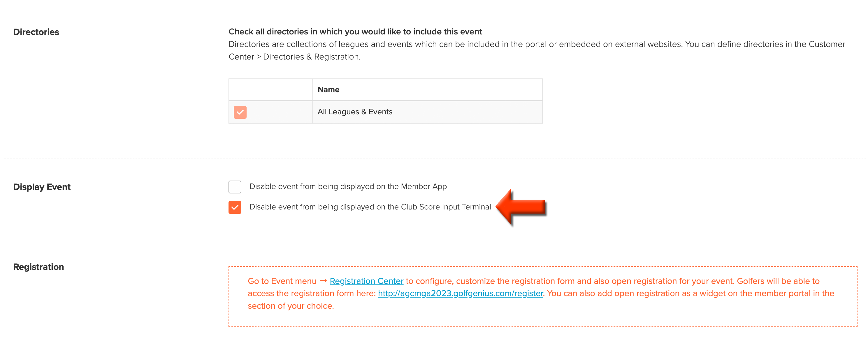Open the Registration Center link
Image resolution: width=868 pixels, height=346 pixels.
(x=366, y=281)
